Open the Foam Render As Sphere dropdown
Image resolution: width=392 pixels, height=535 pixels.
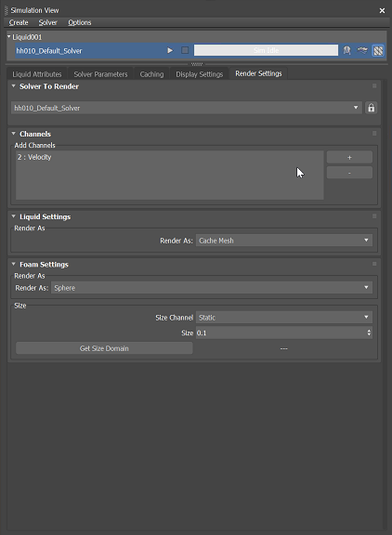[212, 288]
